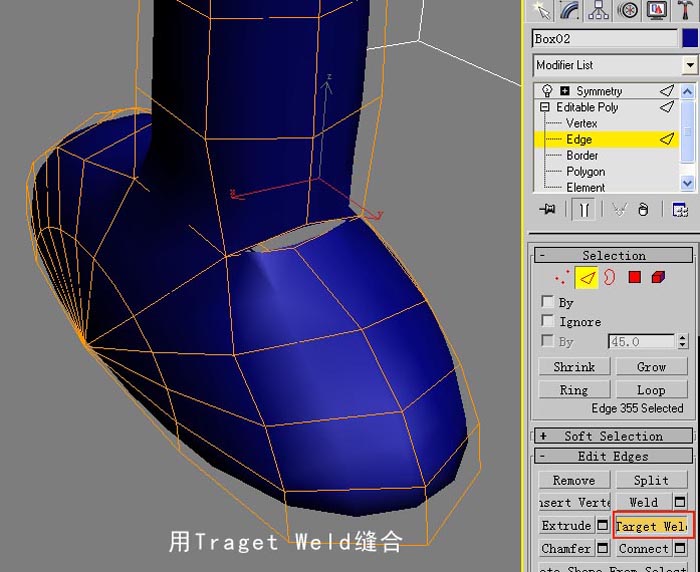Switch to the Motion panel icon

(627, 11)
